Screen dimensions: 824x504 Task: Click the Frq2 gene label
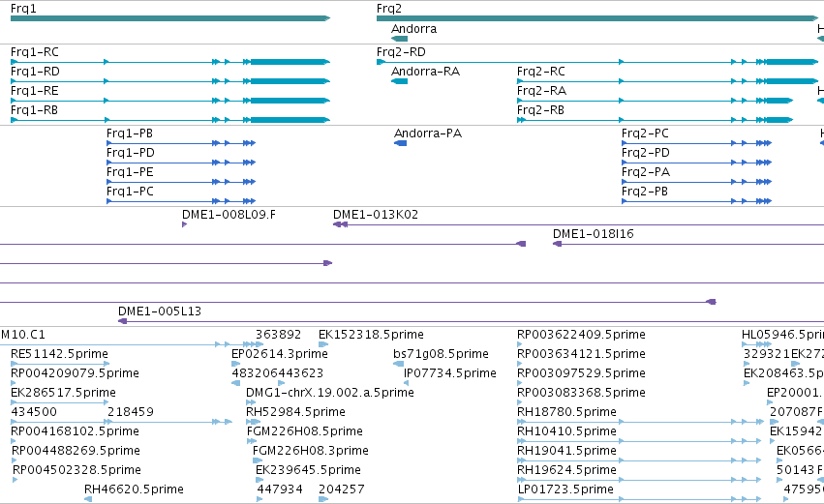tap(389, 9)
